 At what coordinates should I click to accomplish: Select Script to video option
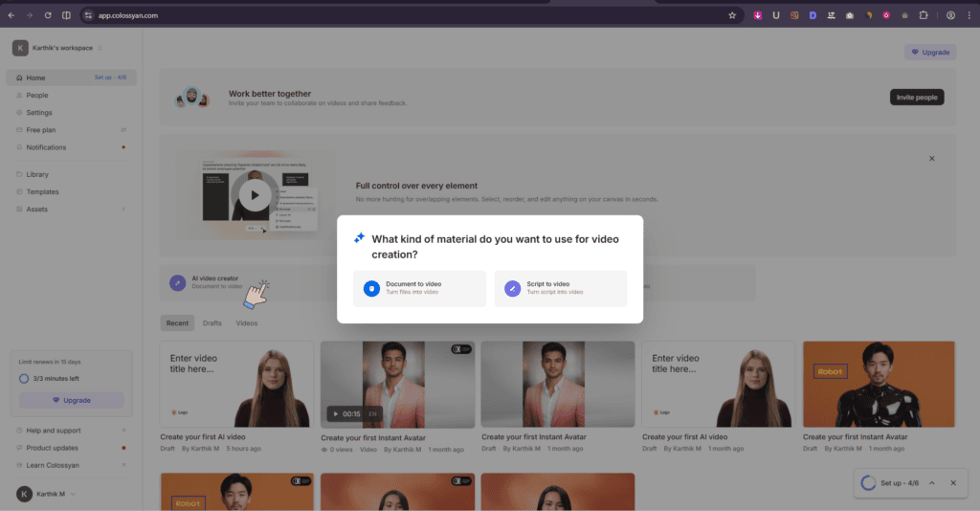point(560,289)
